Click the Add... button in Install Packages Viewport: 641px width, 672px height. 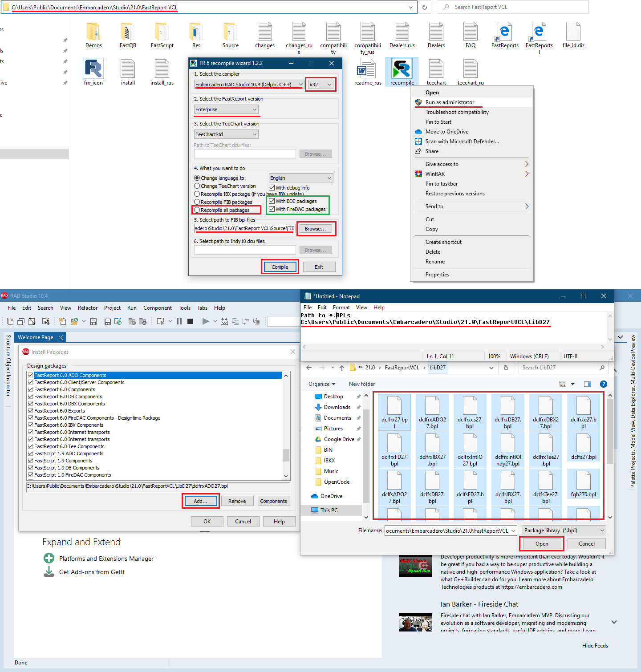tap(201, 501)
